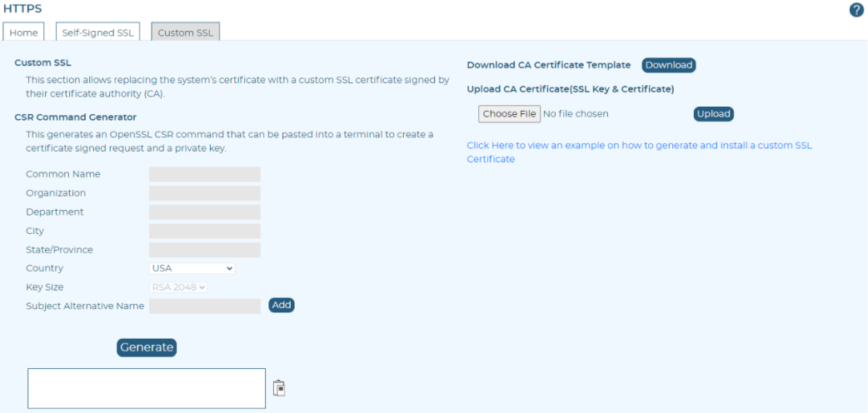The width and height of the screenshot is (868, 413).
Task: Focus the State/Province input box
Action: 204,250
